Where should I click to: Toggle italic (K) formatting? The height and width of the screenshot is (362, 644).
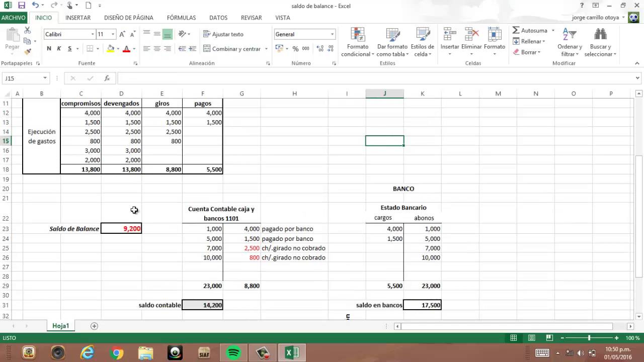tap(59, 49)
